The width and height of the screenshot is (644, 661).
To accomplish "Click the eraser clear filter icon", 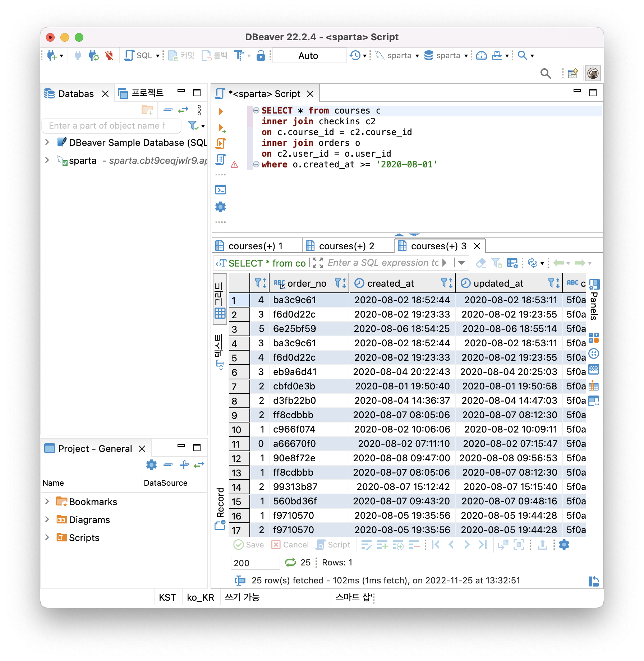I will 481,263.
